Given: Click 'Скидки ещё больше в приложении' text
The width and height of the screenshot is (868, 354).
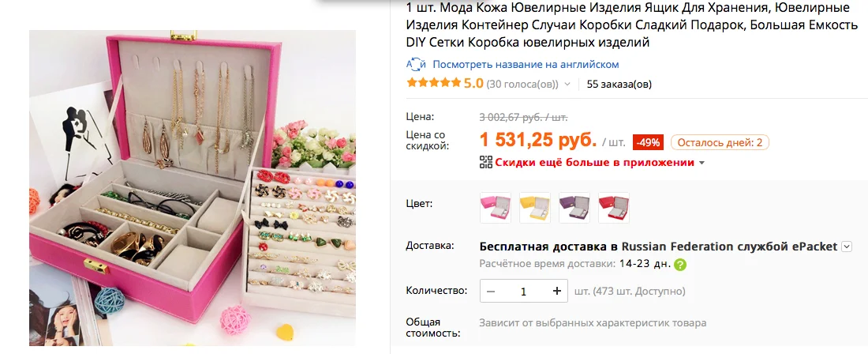Looking at the screenshot, I should coord(594,162).
